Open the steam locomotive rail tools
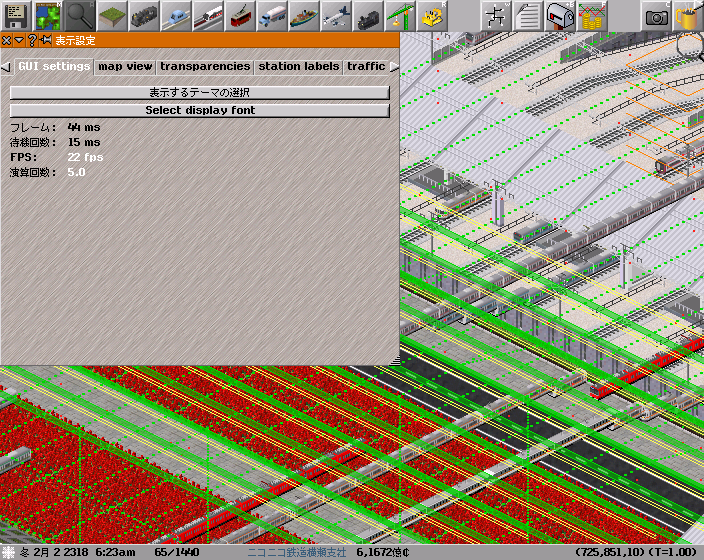Screen dimensions: 704x560 coord(144,16)
